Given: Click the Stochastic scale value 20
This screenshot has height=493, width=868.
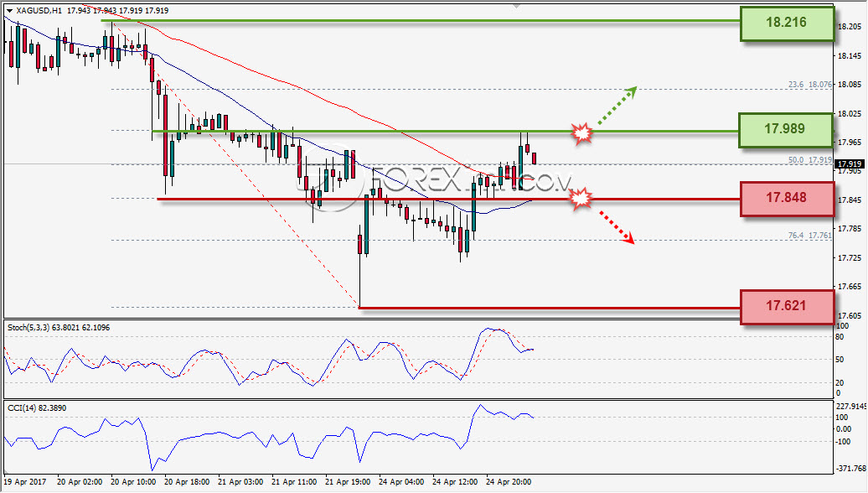Looking at the screenshot, I should (x=840, y=383).
